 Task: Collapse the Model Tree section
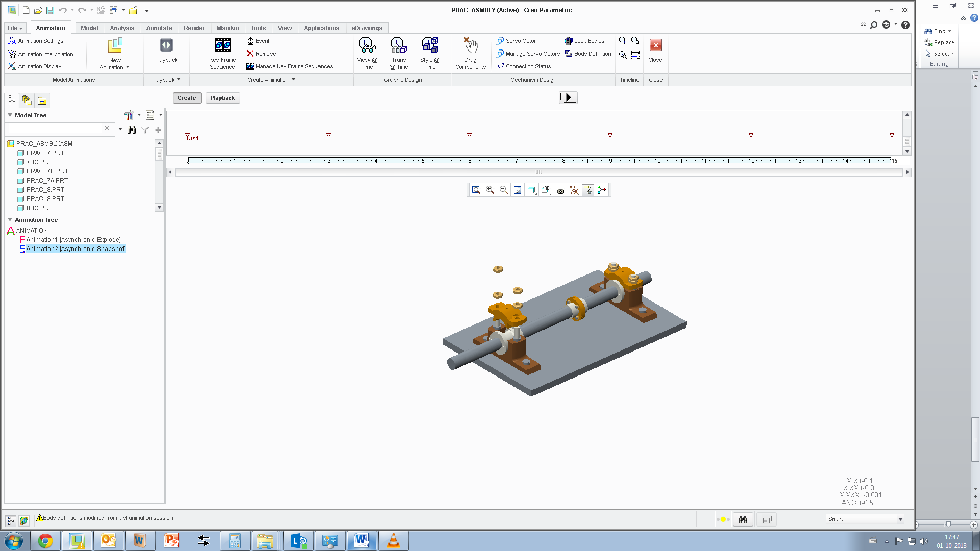10,115
